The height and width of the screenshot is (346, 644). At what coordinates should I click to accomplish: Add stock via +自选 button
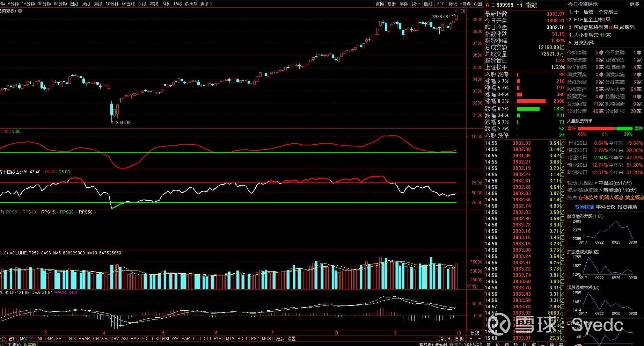465,4
